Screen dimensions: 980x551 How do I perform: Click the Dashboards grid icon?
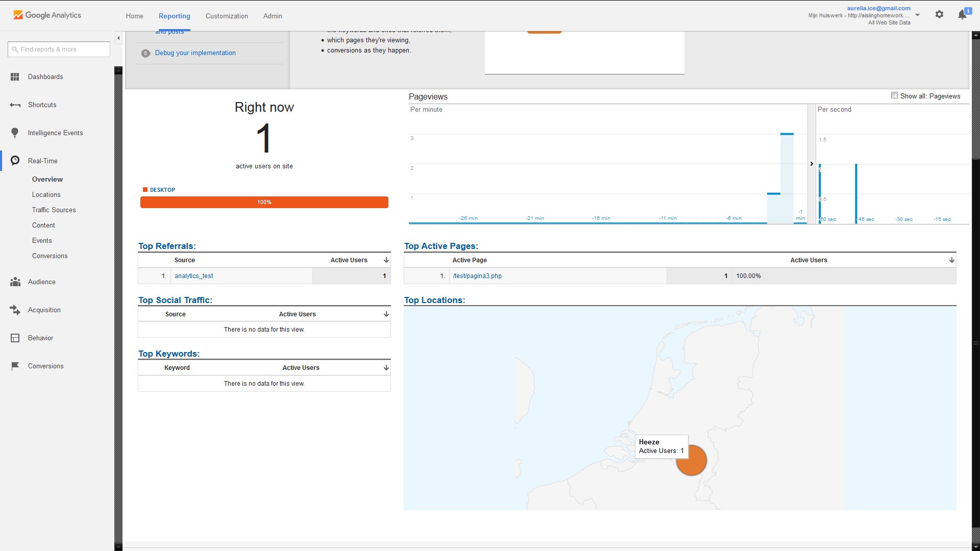click(15, 77)
